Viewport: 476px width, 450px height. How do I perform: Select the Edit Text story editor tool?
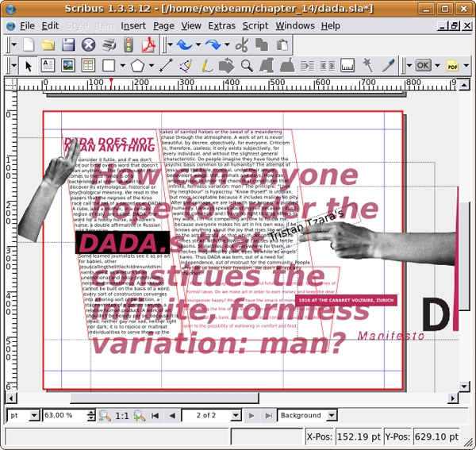pyautogui.click(x=287, y=66)
